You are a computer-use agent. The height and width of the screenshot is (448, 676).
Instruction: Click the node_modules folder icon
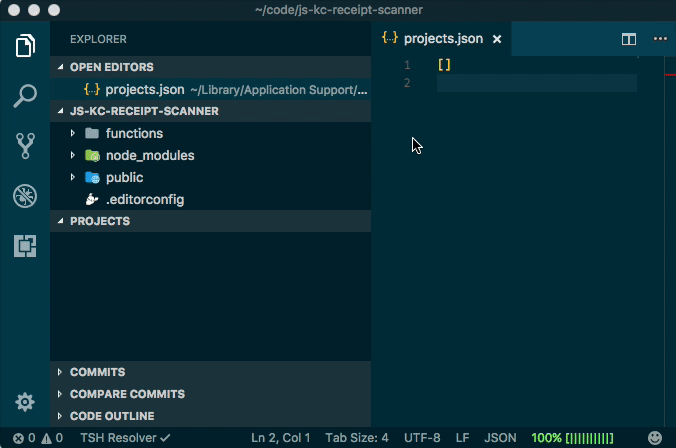pos(92,155)
